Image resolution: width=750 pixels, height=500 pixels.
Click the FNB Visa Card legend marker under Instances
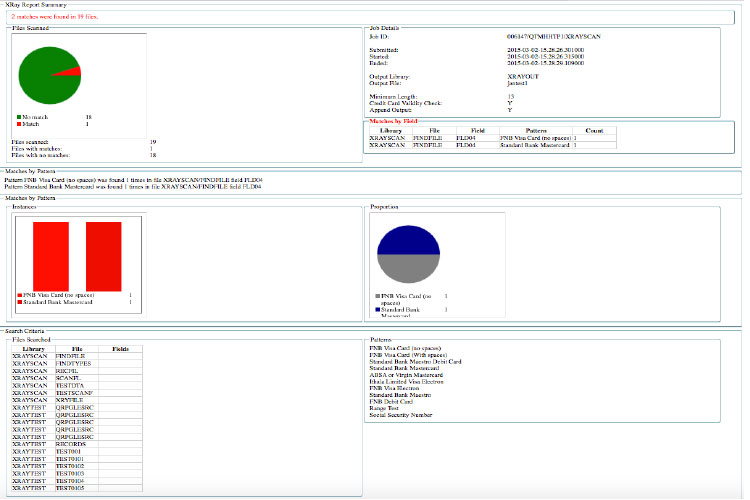19,295
